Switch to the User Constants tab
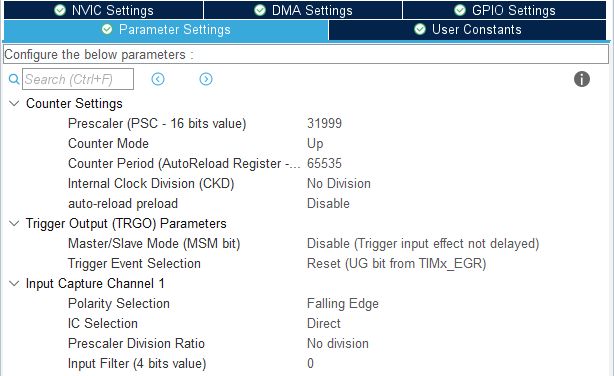This screenshot has height=376, width=614. click(468, 30)
